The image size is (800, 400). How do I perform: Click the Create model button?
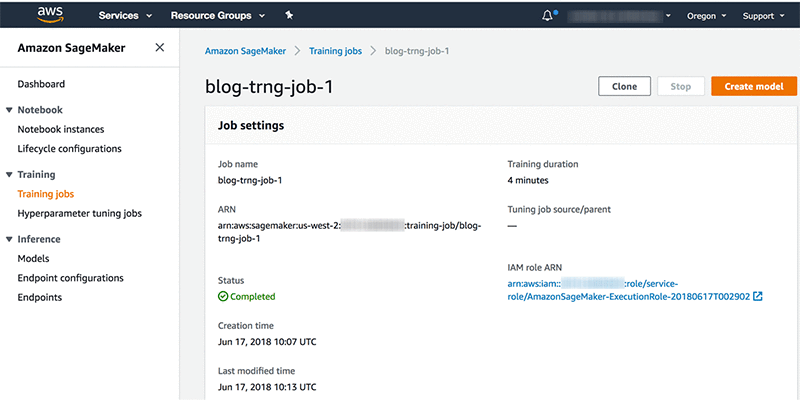(754, 86)
